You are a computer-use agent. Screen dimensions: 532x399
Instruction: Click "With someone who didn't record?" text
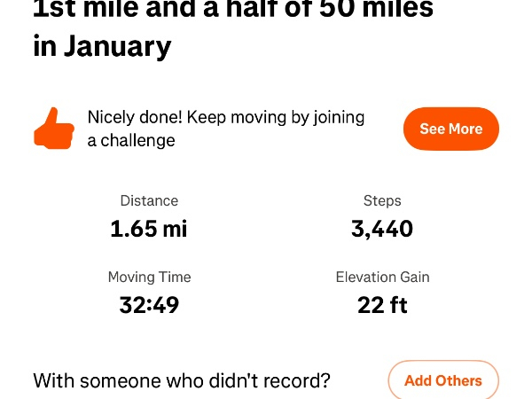coord(182,381)
